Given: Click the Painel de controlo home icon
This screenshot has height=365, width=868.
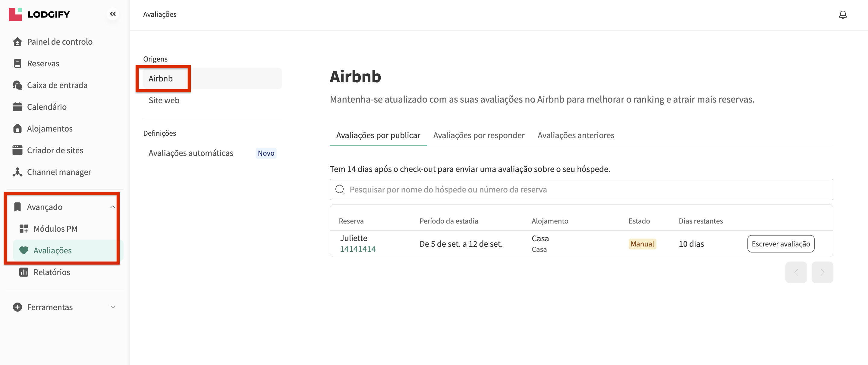Looking at the screenshot, I should pyautogui.click(x=17, y=42).
